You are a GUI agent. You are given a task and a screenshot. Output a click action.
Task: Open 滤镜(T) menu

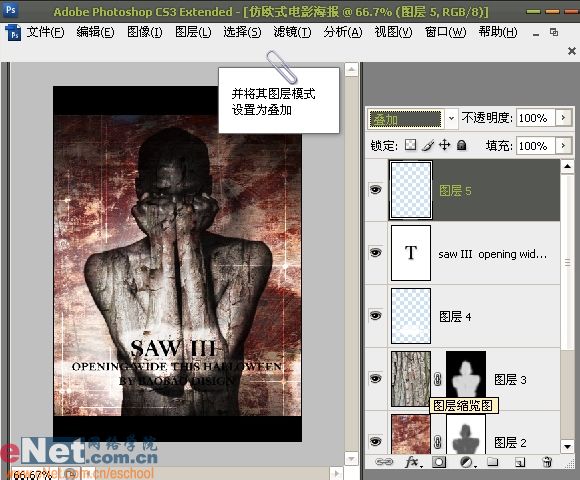(x=292, y=32)
